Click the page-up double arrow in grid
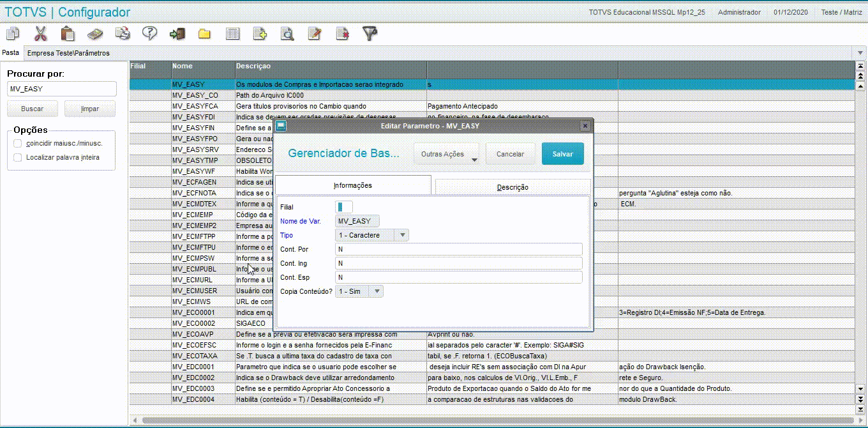Viewport: 868px width, 428px height. pyautogui.click(x=860, y=75)
